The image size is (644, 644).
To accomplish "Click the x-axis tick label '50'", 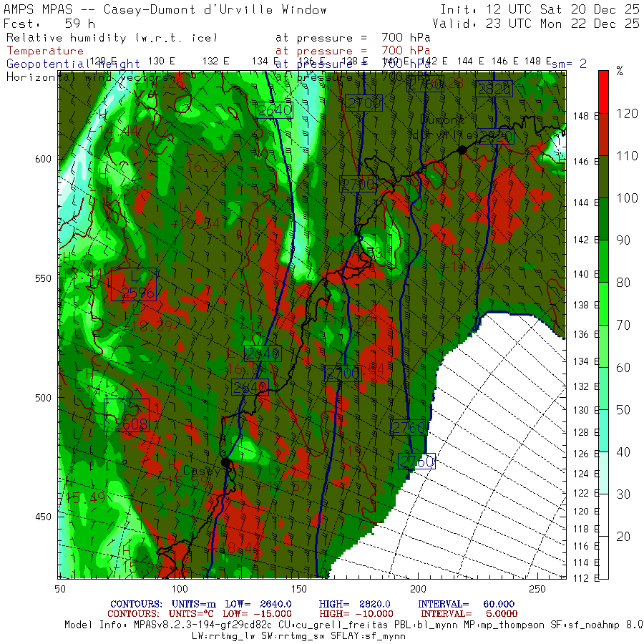I will (60, 590).
